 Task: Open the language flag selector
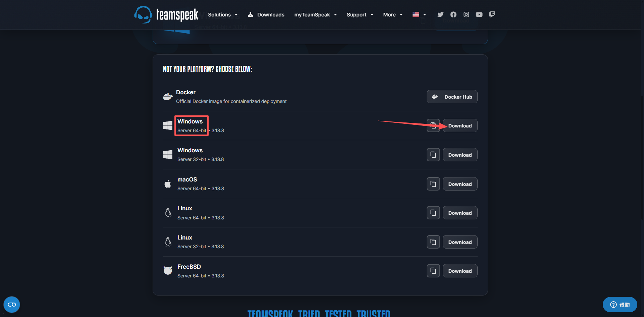tap(419, 14)
